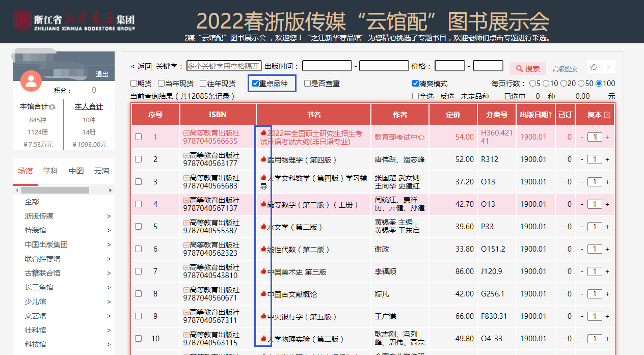Viewport: 644px width, 355px height.
Task: Click the minus stepper in row 8
Action: click(582, 294)
